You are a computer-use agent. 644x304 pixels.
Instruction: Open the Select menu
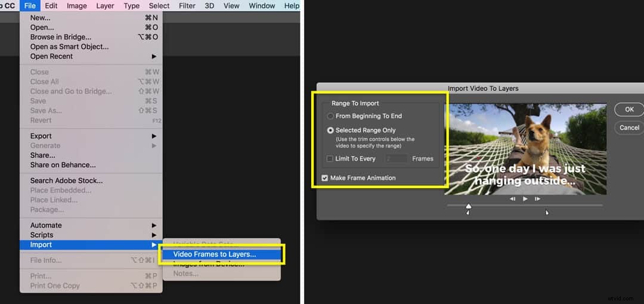pos(159,6)
